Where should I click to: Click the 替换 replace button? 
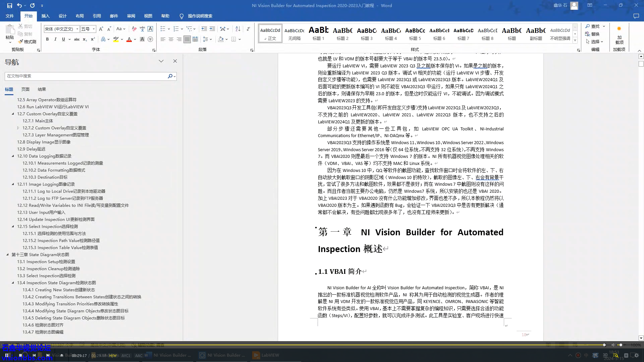click(593, 34)
